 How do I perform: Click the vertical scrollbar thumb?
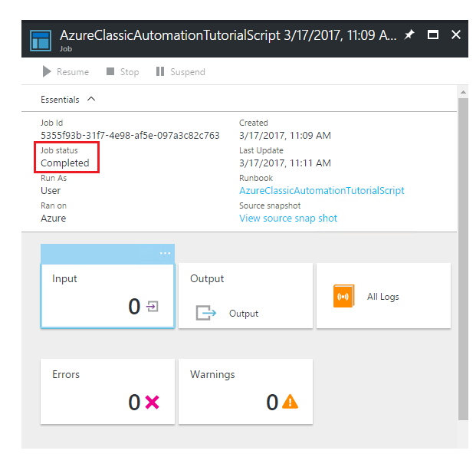tap(463, 259)
